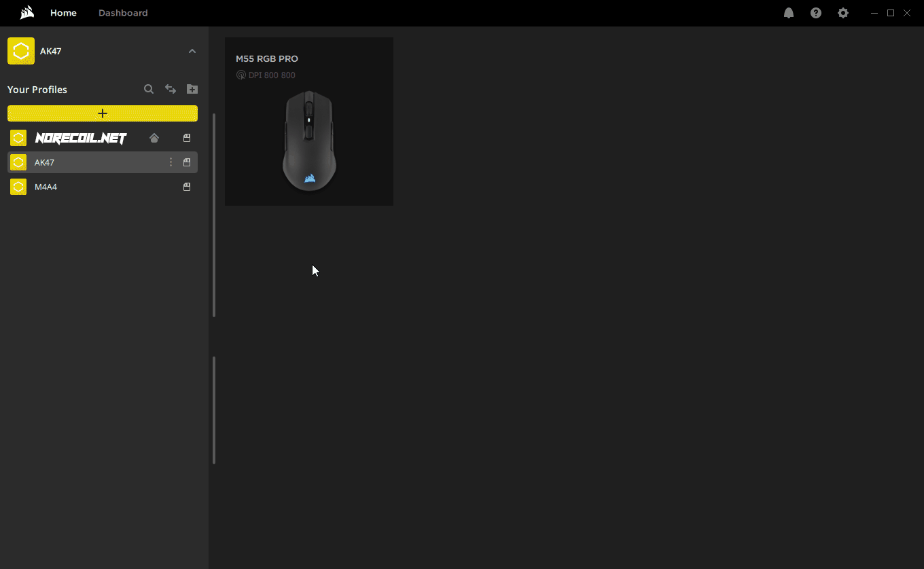Click the home icon on NORECOIL.NET profile

click(154, 138)
